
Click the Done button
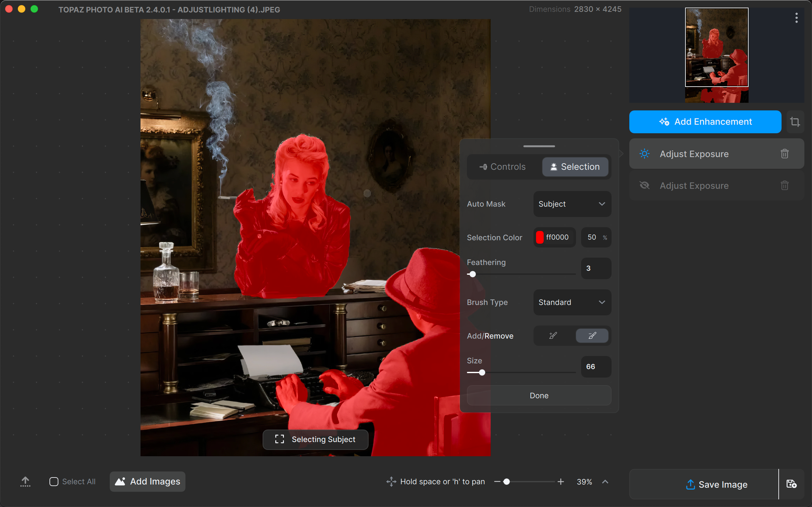coord(538,395)
